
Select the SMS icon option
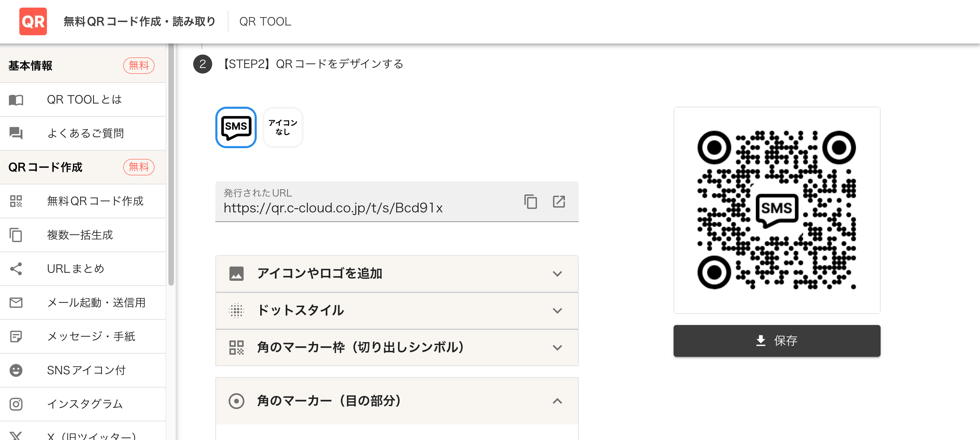click(x=236, y=127)
